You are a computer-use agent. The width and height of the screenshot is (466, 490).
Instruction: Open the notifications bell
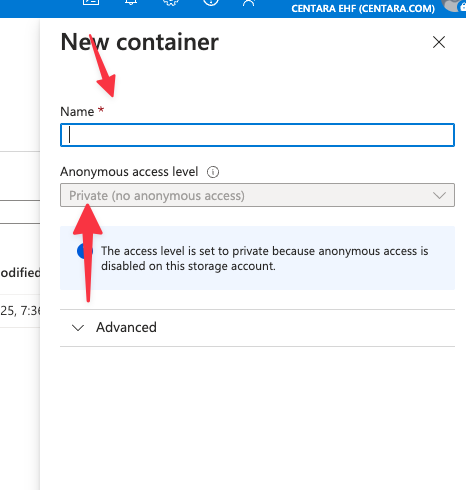131,2
